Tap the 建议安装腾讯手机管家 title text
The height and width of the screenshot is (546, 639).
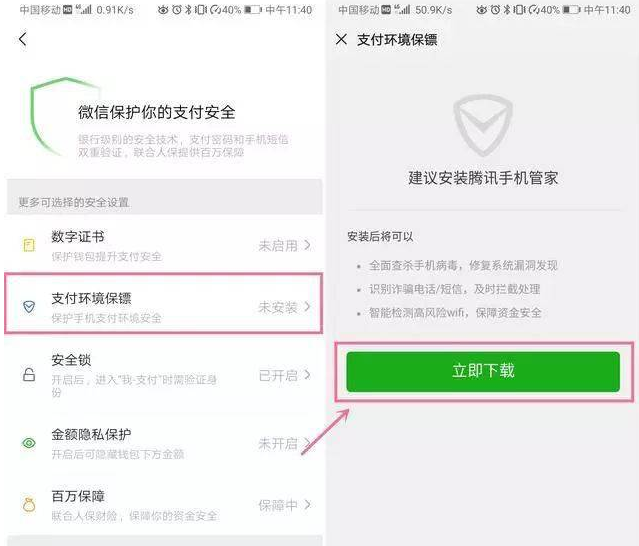point(483,178)
